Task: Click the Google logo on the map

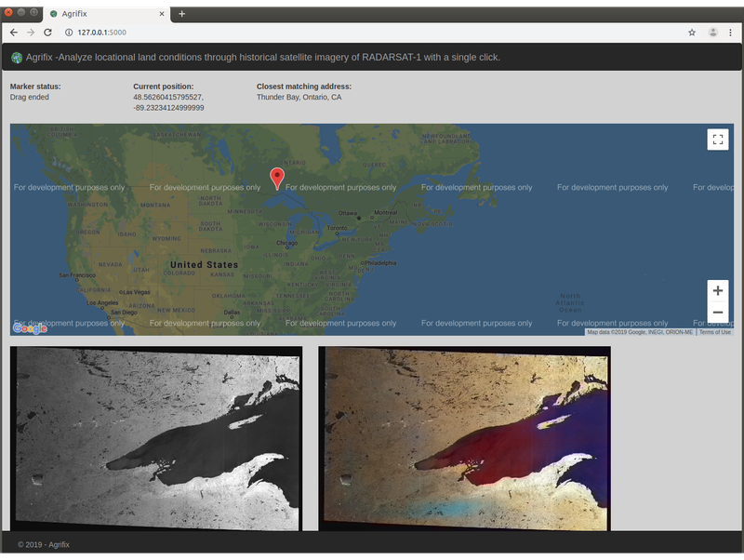Action: click(30, 328)
